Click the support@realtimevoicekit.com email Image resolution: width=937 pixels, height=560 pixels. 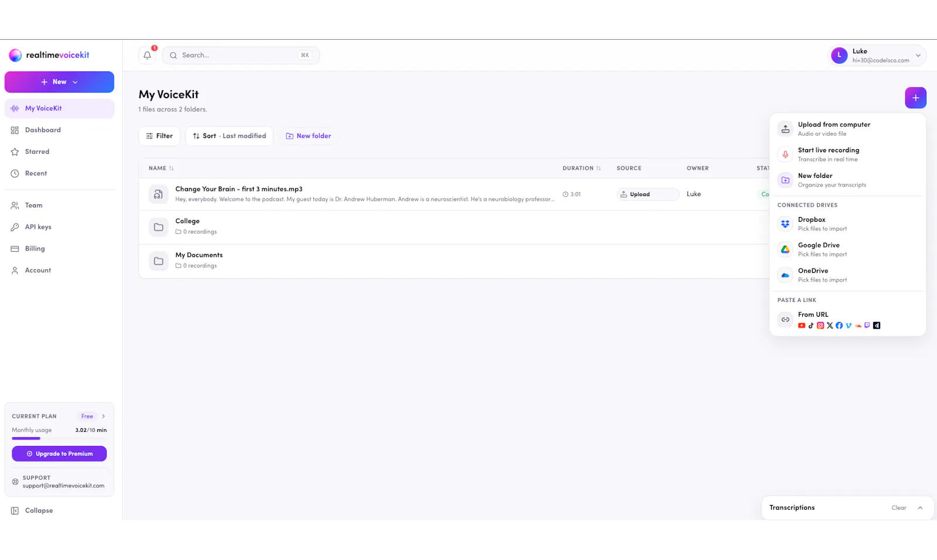pyautogui.click(x=63, y=486)
